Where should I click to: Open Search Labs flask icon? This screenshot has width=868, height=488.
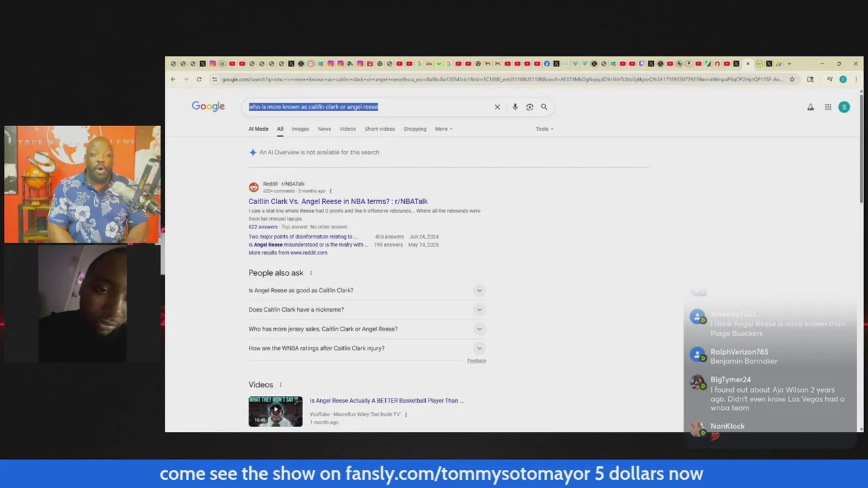[x=810, y=107]
